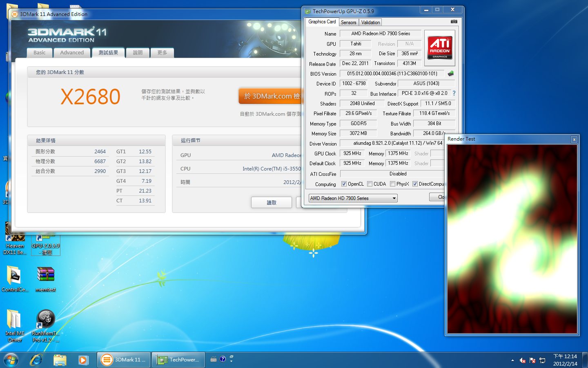
Task: Show hidden tray icons arrow
Action: point(512,360)
